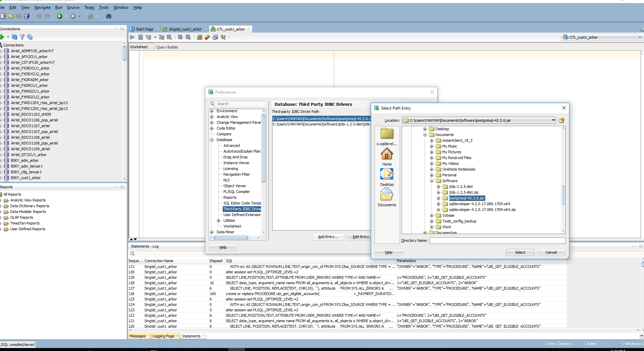Click the To Upper/Lower Case icon
This screenshot has height=351, width=644.
click(223, 37)
